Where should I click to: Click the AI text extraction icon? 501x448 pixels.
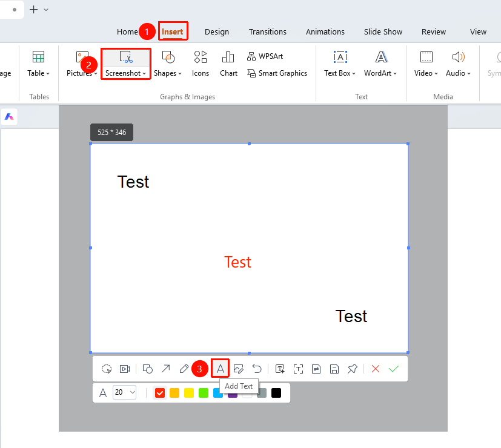(x=280, y=369)
